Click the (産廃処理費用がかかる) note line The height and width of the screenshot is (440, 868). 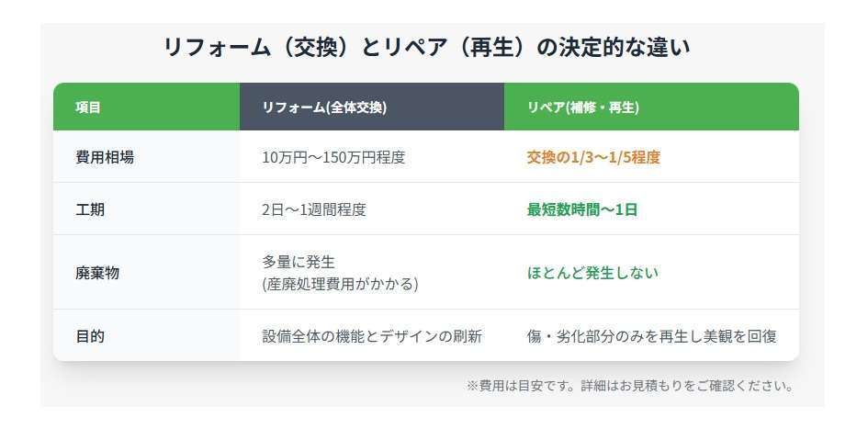click(340, 284)
